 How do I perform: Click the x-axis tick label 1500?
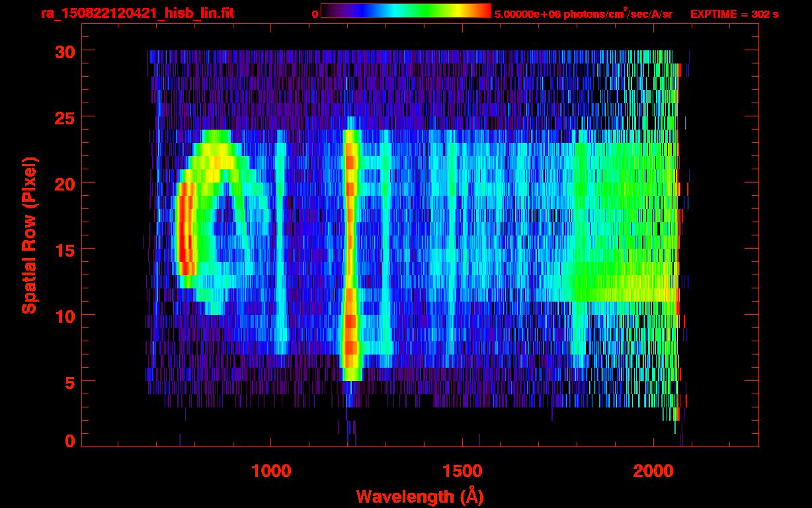tap(462, 471)
